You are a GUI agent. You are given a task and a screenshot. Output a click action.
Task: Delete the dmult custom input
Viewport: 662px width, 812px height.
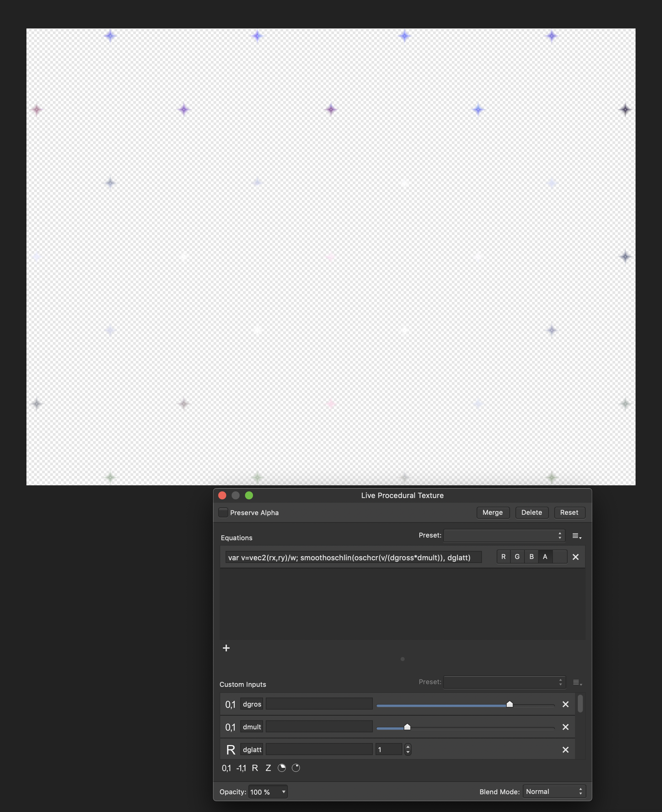pos(566,727)
